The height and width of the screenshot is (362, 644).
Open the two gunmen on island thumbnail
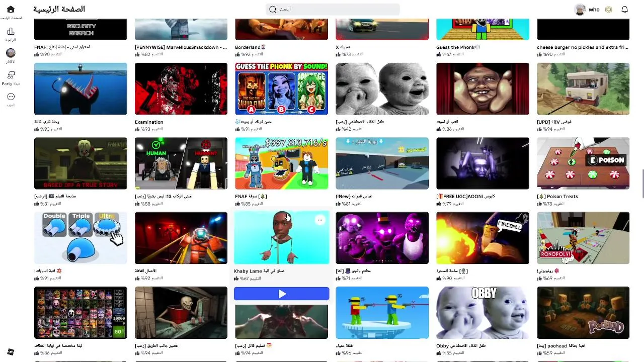382,312
